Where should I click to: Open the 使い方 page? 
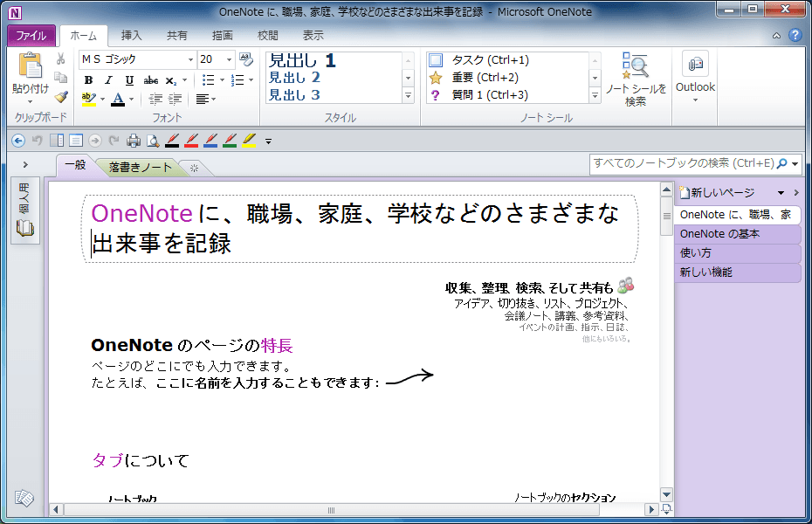point(738,253)
